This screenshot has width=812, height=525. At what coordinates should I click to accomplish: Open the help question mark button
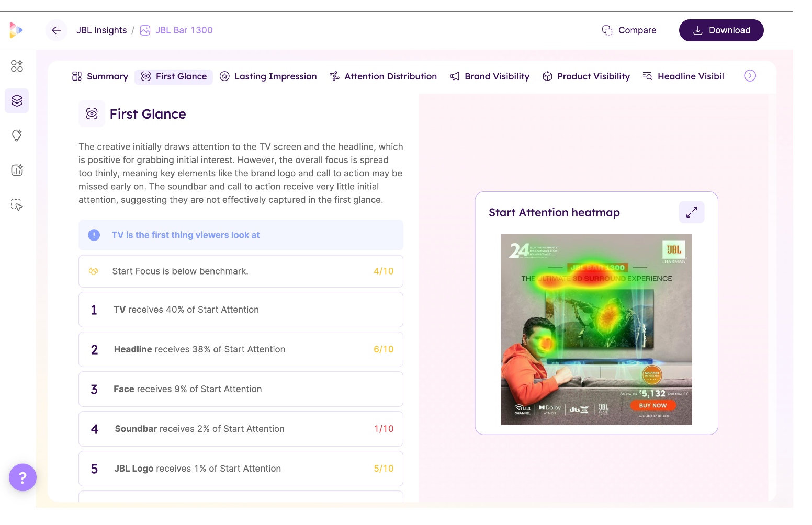click(22, 477)
